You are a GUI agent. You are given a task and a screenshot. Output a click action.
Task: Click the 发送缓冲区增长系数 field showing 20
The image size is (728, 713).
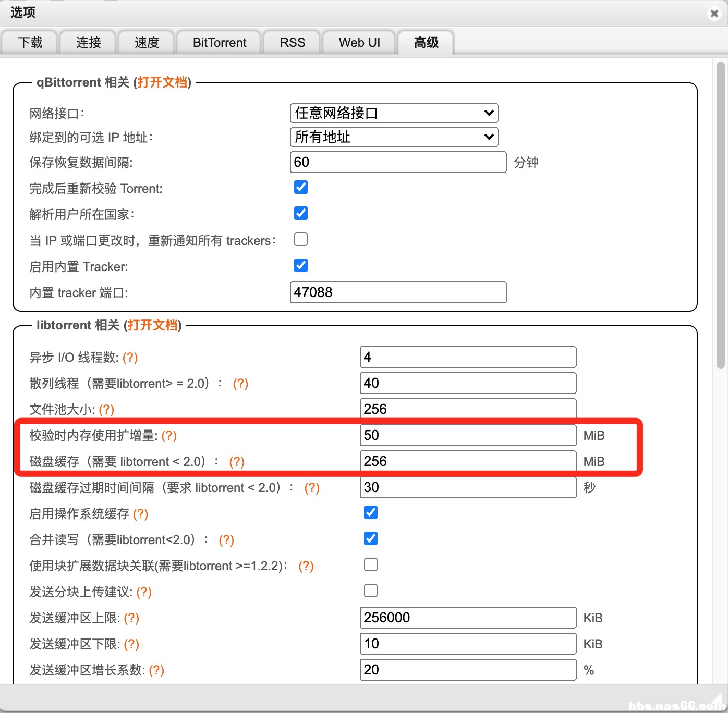(468, 670)
